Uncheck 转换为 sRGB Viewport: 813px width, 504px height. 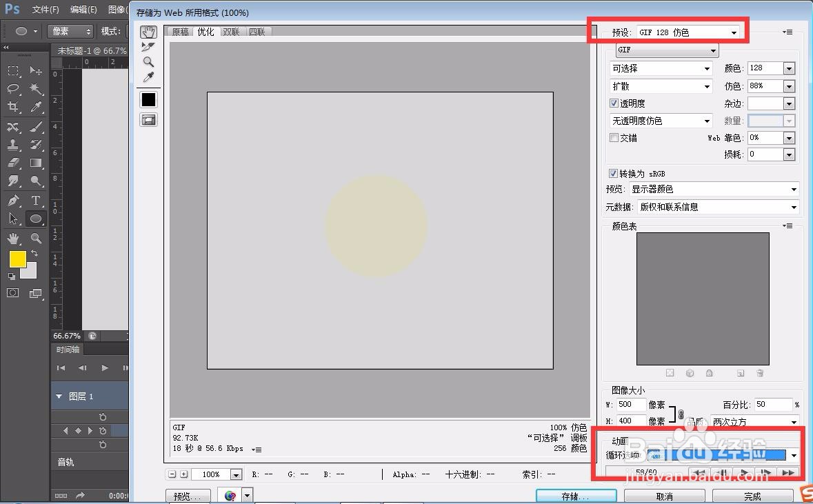613,173
